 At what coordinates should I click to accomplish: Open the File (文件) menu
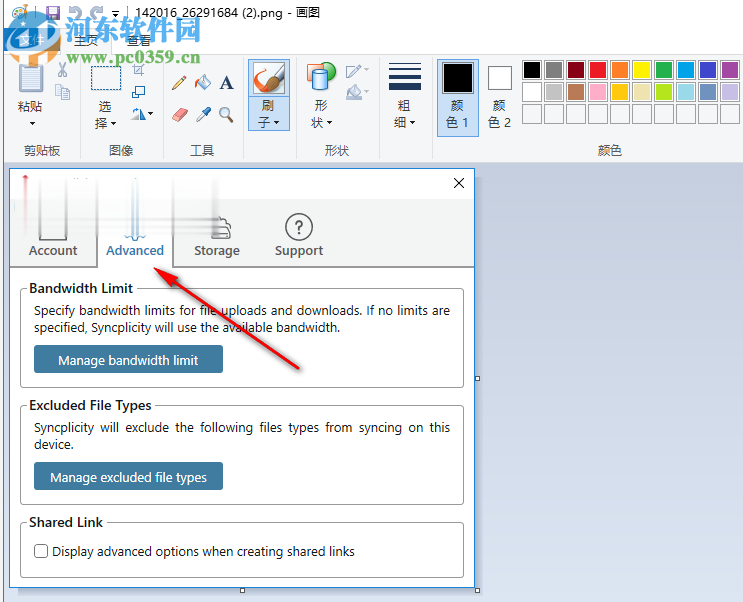[x=30, y=40]
